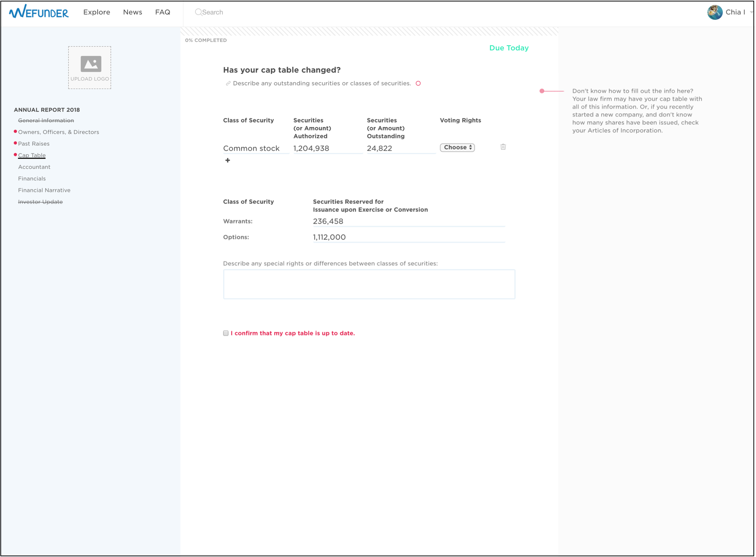The height and width of the screenshot is (557, 756).
Task: Add a security class with plus icon
Action: [x=227, y=160]
